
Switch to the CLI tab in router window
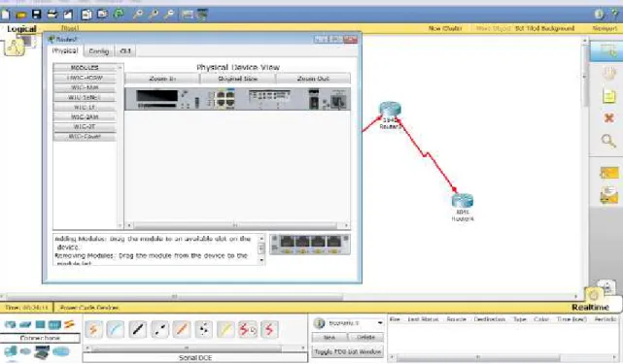click(125, 51)
